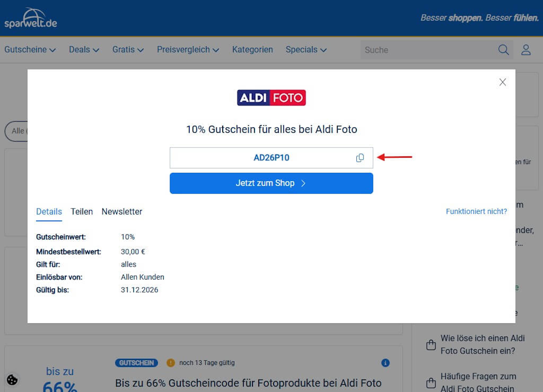Open the Gratis dropdown

(128, 50)
